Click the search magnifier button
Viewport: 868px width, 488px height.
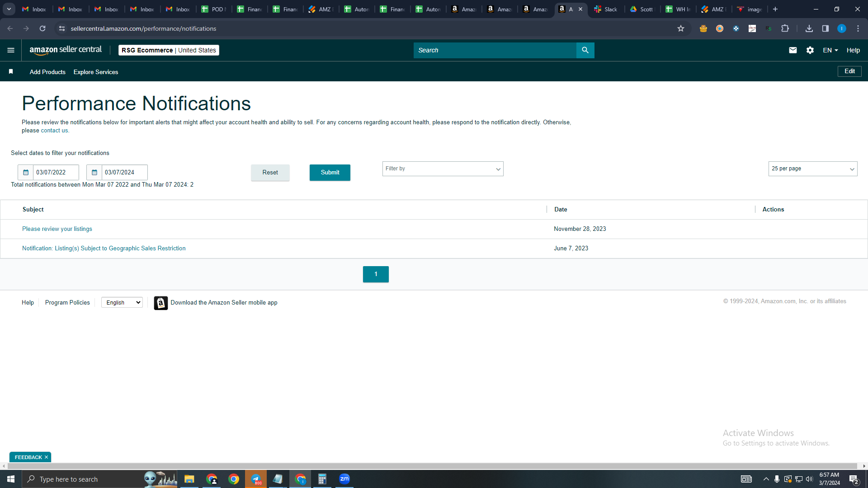tap(585, 50)
